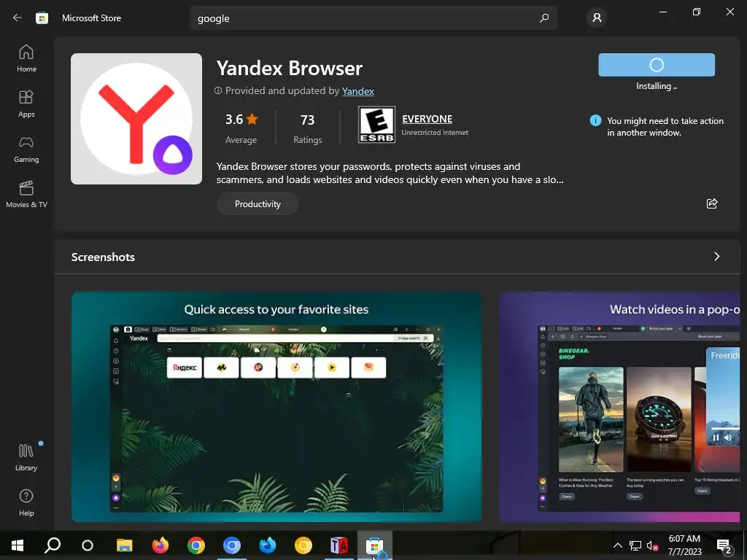Open Thunderbird from the taskbar
Screen dimensions: 747x560
click(267, 545)
